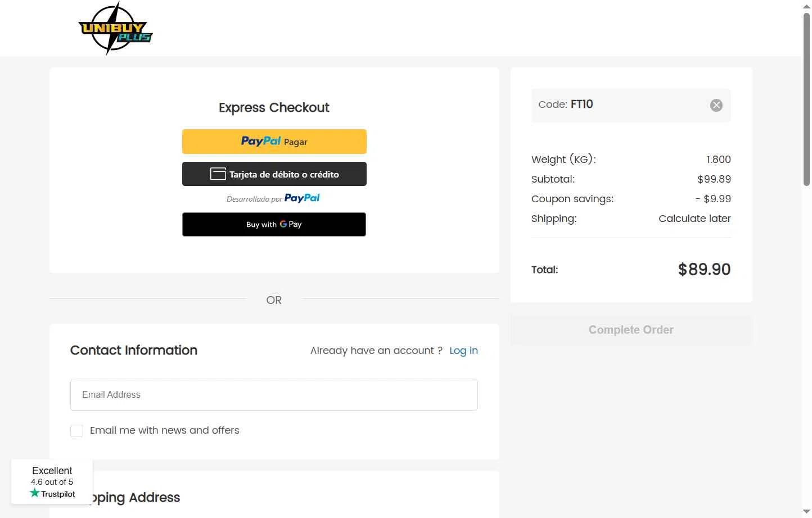Viewport: 812px width, 518px height.
Task: Click the UNIBUY PLUS logo
Action: pos(115,28)
